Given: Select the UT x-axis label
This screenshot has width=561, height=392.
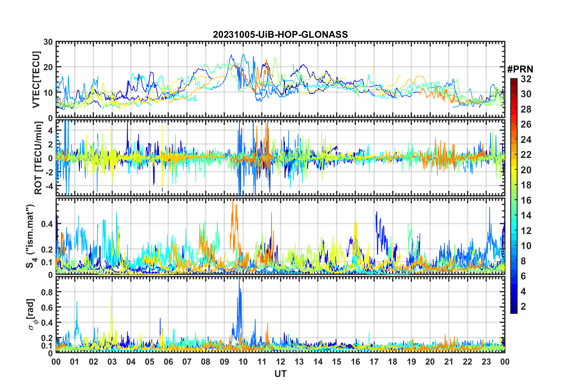Looking at the screenshot, I should pos(280,374).
